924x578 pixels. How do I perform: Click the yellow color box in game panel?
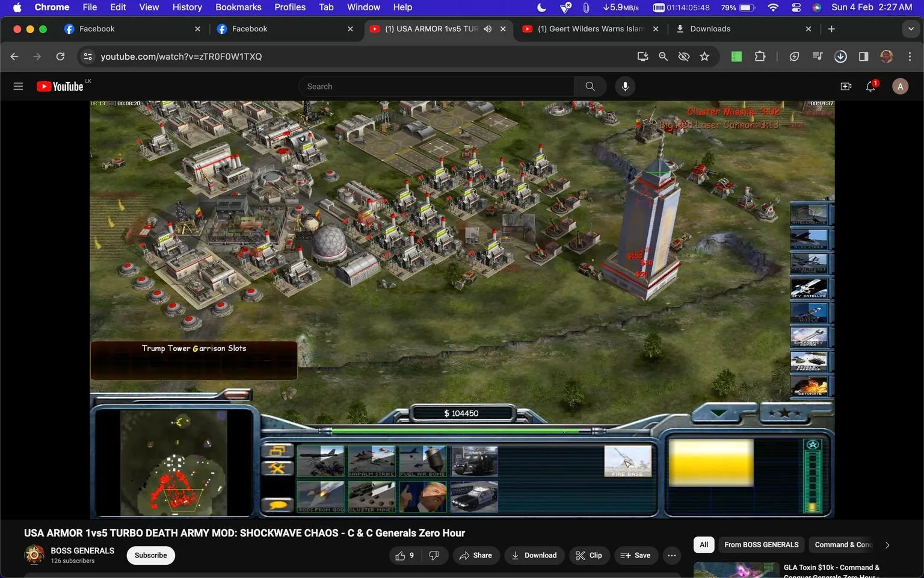tap(711, 462)
